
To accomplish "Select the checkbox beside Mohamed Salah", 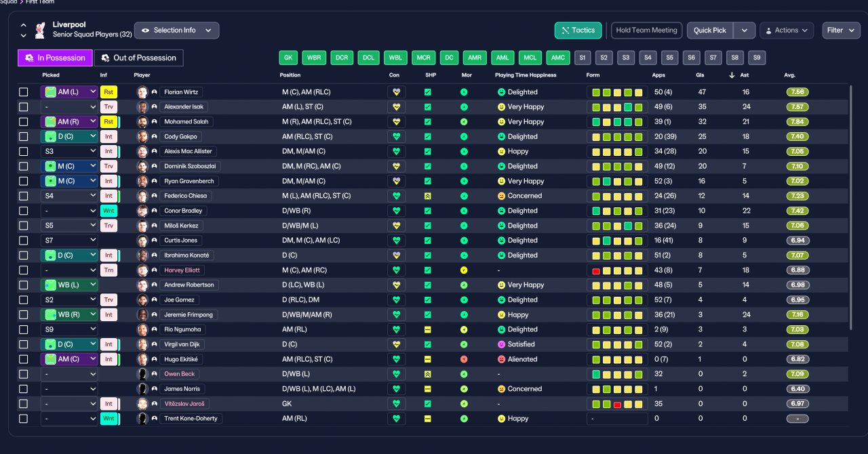I will click(24, 122).
